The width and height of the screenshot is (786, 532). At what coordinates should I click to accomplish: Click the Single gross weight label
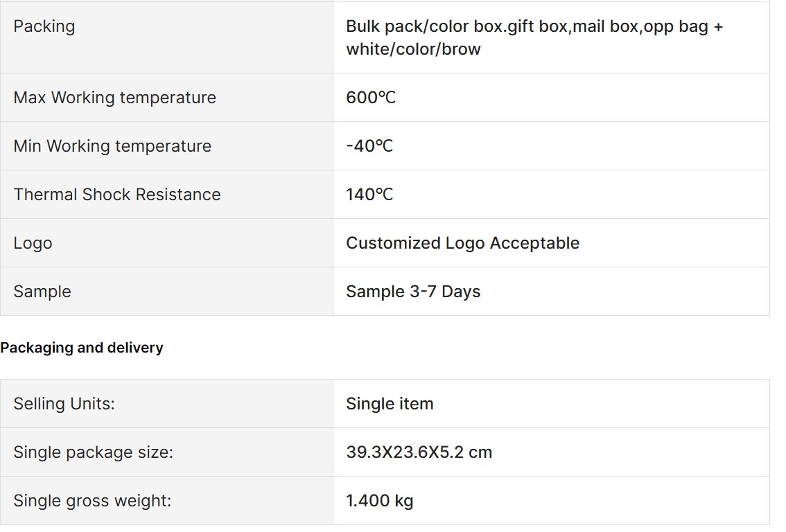click(x=92, y=501)
